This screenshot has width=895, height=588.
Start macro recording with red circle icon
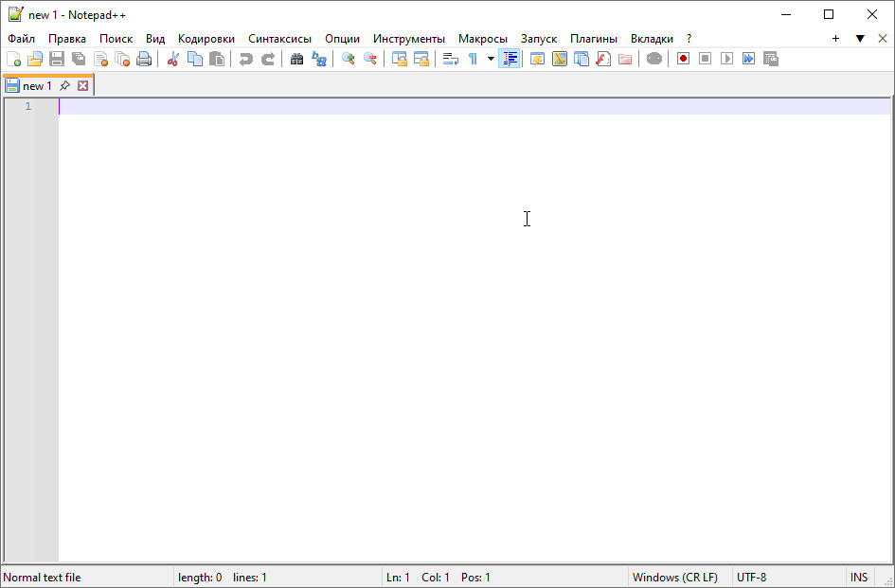(x=683, y=59)
